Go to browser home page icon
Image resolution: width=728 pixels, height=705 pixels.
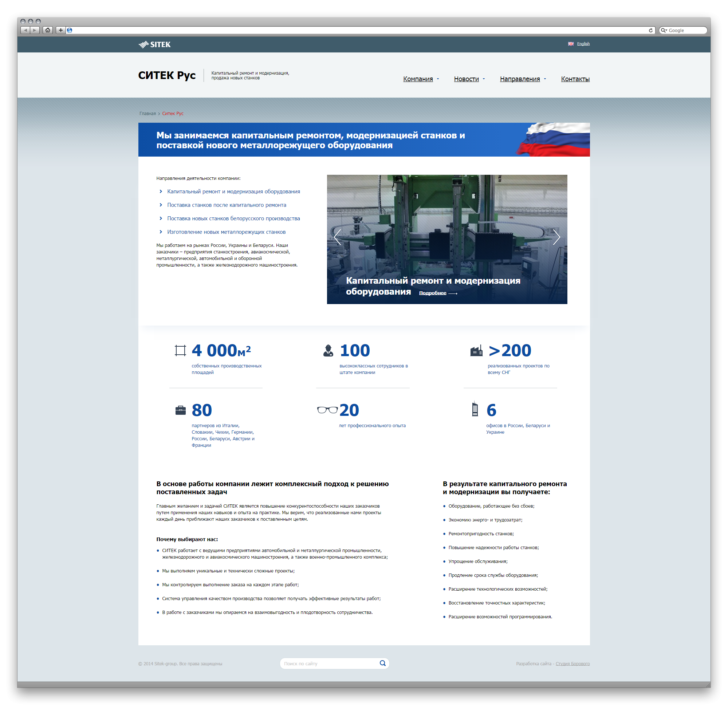click(x=48, y=30)
